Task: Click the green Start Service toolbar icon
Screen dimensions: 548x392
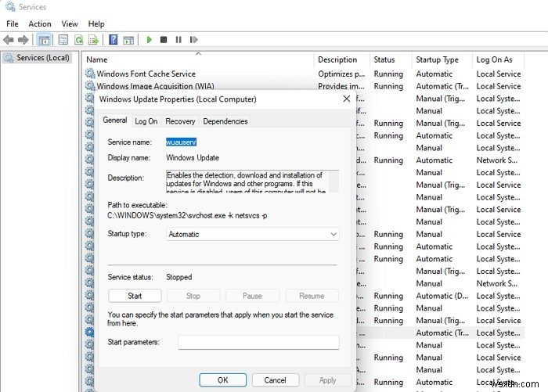Action: click(150, 39)
